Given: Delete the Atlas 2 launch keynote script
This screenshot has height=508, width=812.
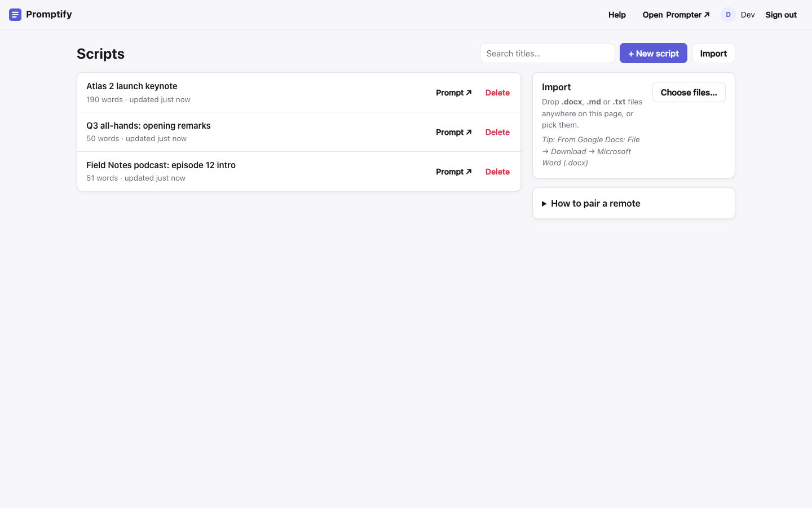Looking at the screenshot, I should pyautogui.click(x=497, y=93).
